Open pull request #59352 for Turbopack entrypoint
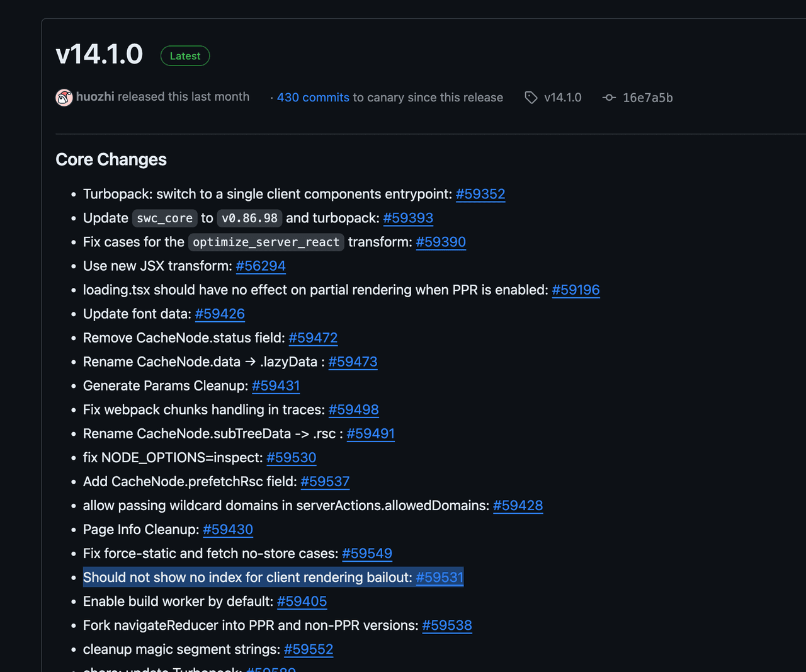 click(480, 194)
